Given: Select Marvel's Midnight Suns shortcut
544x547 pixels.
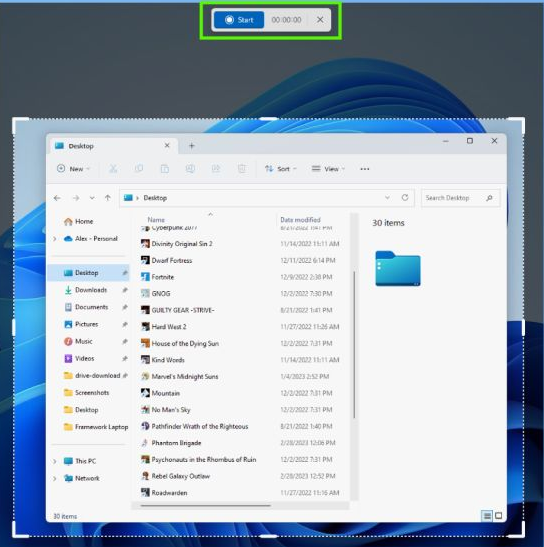Looking at the screenshot, I should tap(180, 377).
